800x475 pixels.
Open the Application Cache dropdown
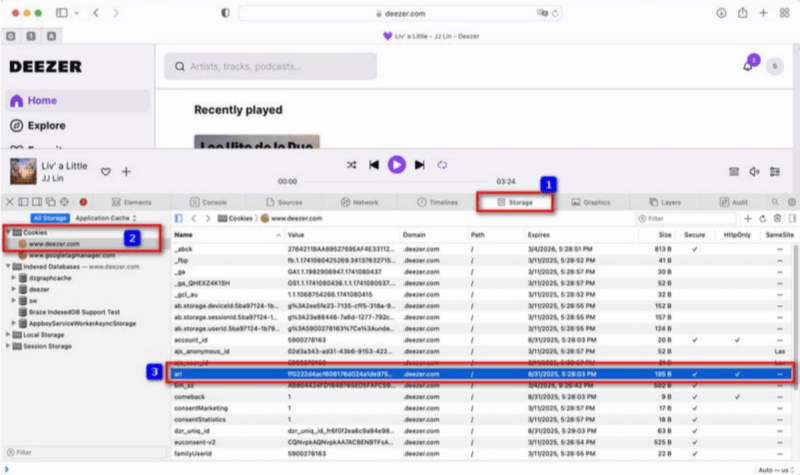pos(106,218)
